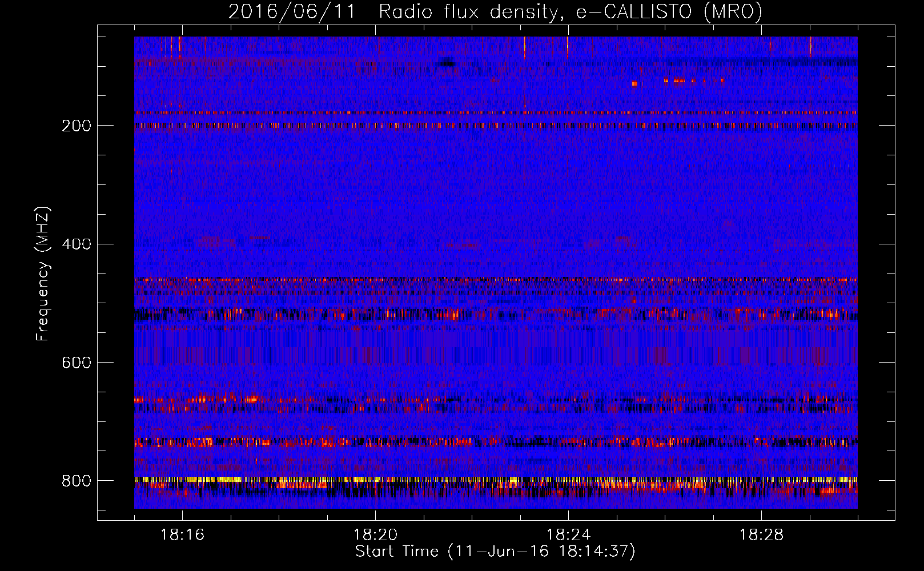Click the 18:28 time tick label
Viewport: 924px width, 571px height.
(x=761, y=535)
